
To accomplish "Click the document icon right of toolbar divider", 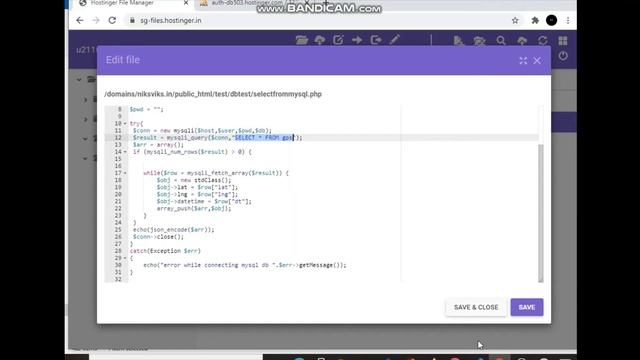I will [x=458, y=40].
